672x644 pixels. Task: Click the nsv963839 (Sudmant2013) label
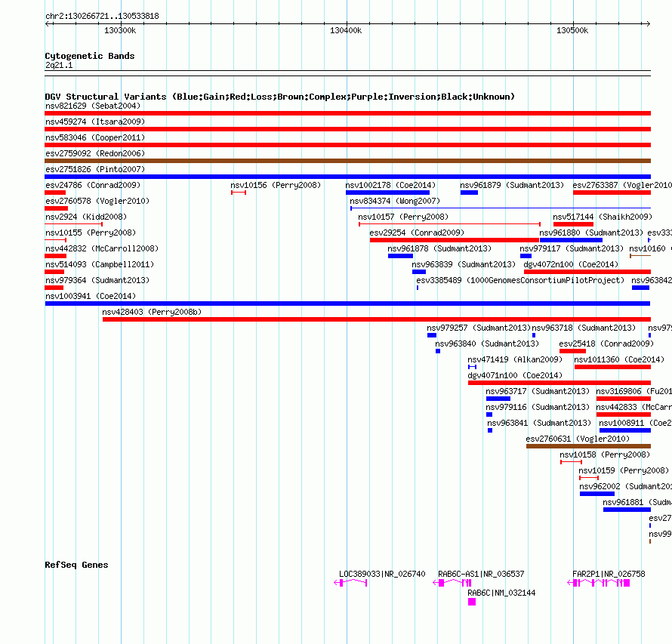464,264
